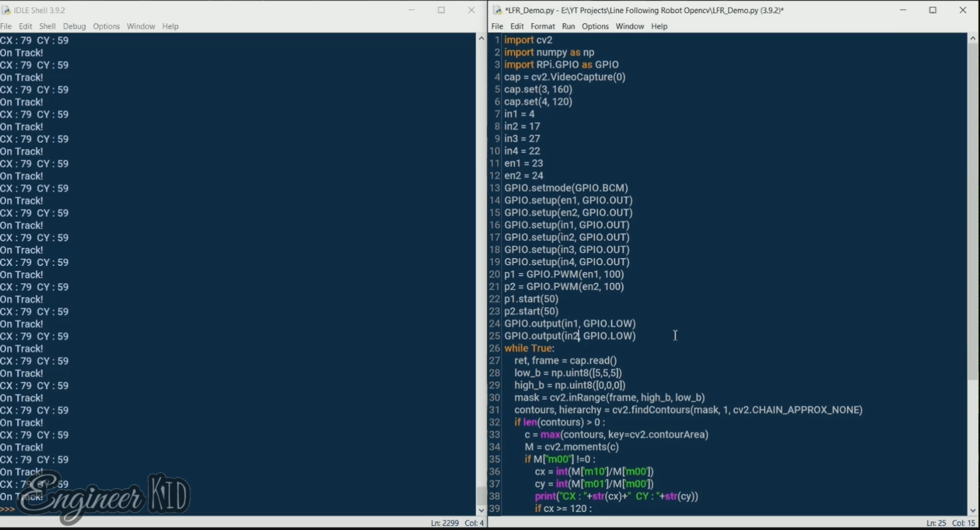Minimize the IDLE Shell window
Image resolution: width=980 pixels, height=530 pixels.
pyautogui.click(x=412, y=10)
